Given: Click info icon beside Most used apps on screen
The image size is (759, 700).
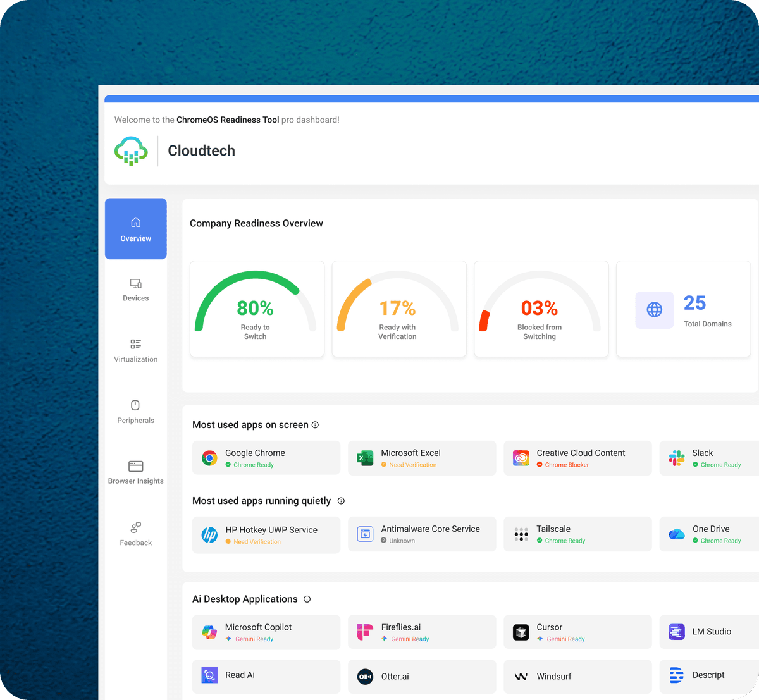Looking at the screenshot, I should (x=315, y=425).
